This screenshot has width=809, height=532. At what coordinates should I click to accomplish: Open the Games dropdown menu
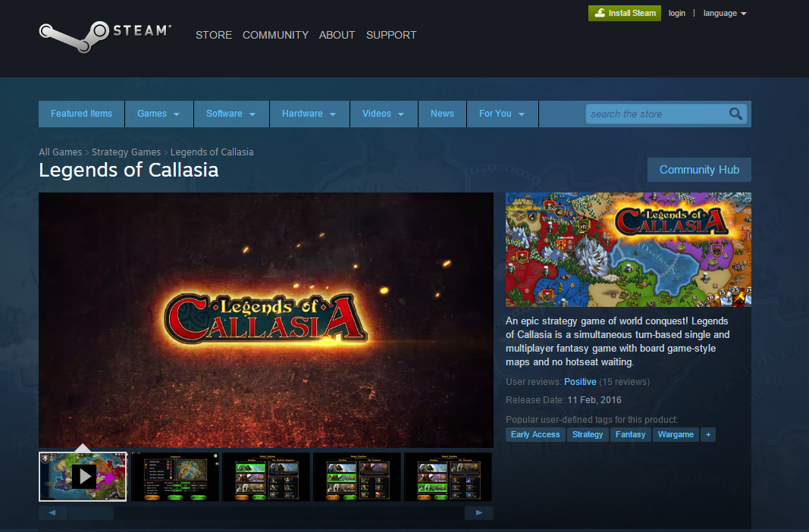pyautogui.click(x=159, y=114)
